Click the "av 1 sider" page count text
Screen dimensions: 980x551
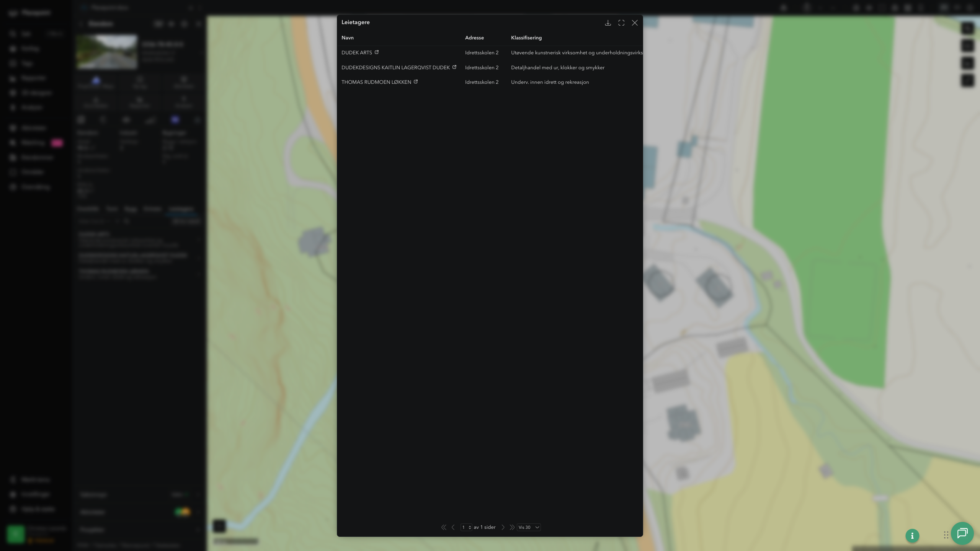(x=485, y=527)
